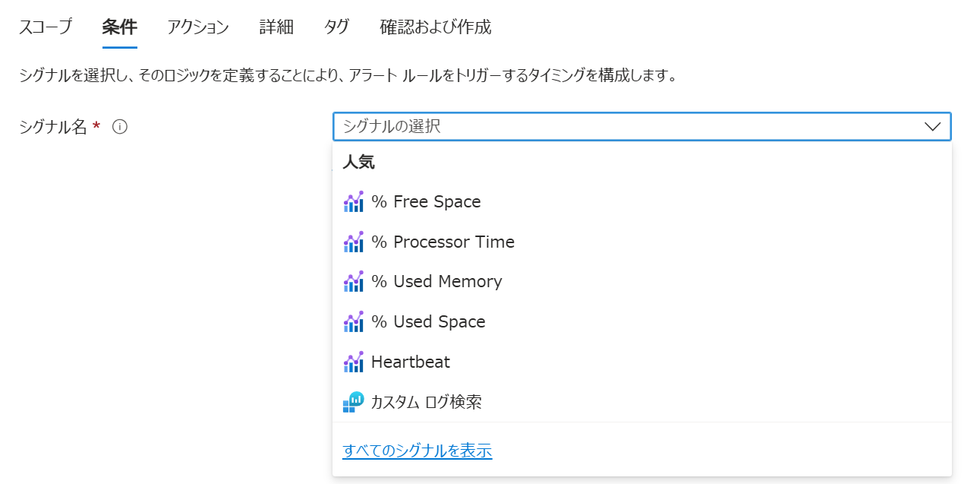Click the metric icon beside % Free Space
980x484 pixels.
pyautogui.click(x=353, y=201)
